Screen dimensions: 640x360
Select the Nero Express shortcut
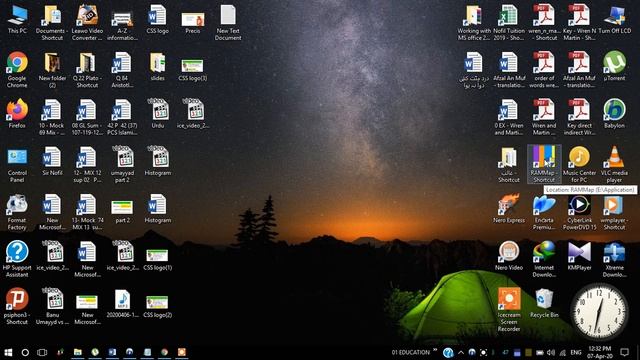(x=509, y=208)
